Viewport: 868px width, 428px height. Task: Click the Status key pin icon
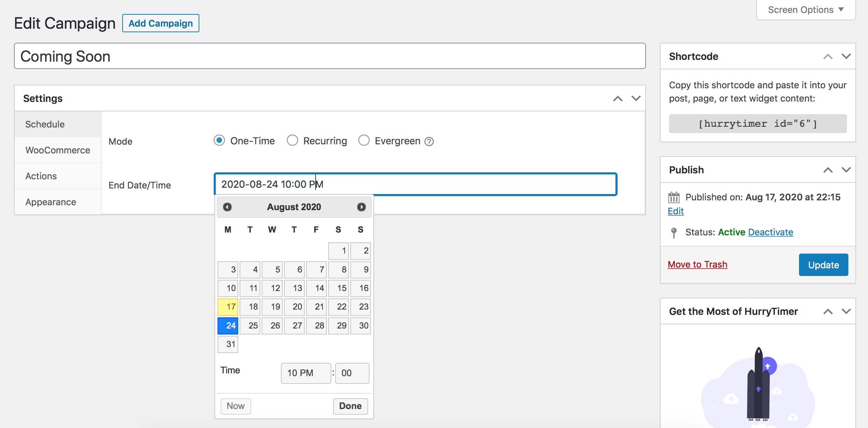pyautogui.click(x=674, y=233)
